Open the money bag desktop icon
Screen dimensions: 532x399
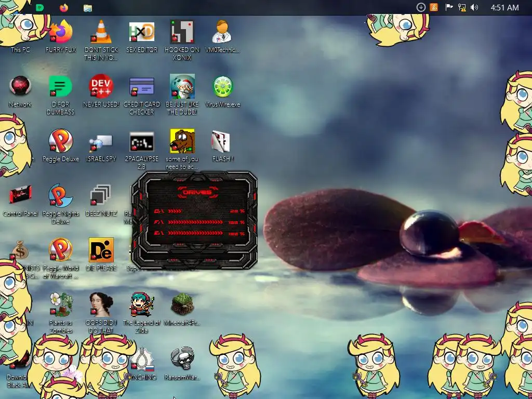click(x=20, y=250)
